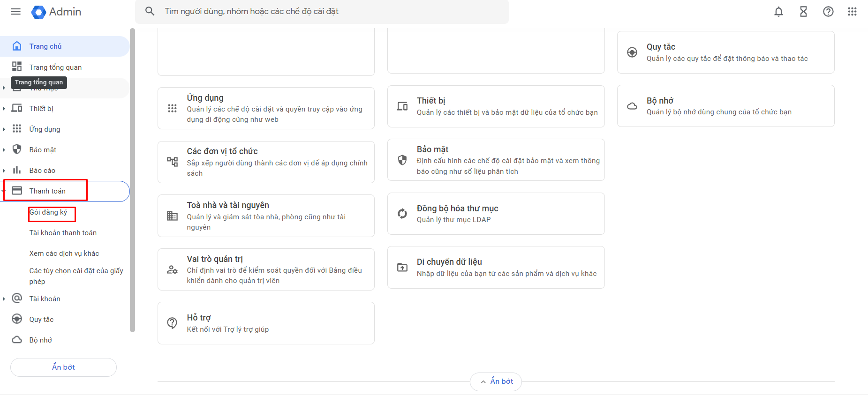Click the Ứng dụng sidebar grid icon
868x395 pixels.
[17, 128]
